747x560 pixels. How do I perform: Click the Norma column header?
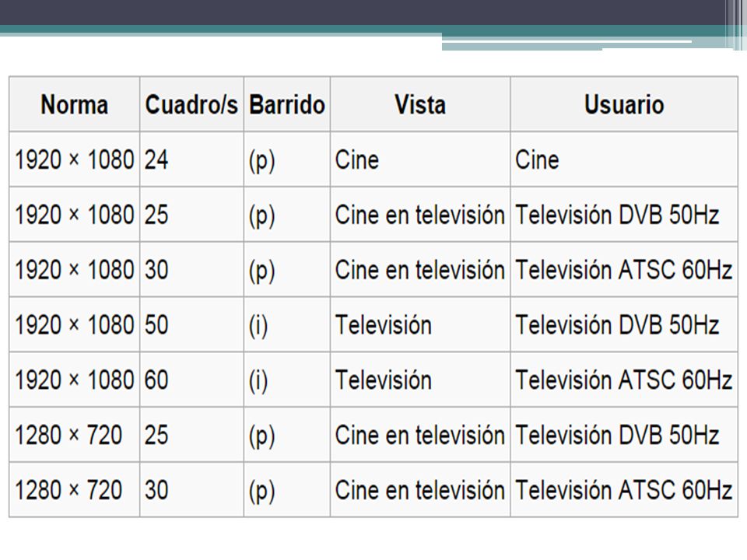pos(75,103)
